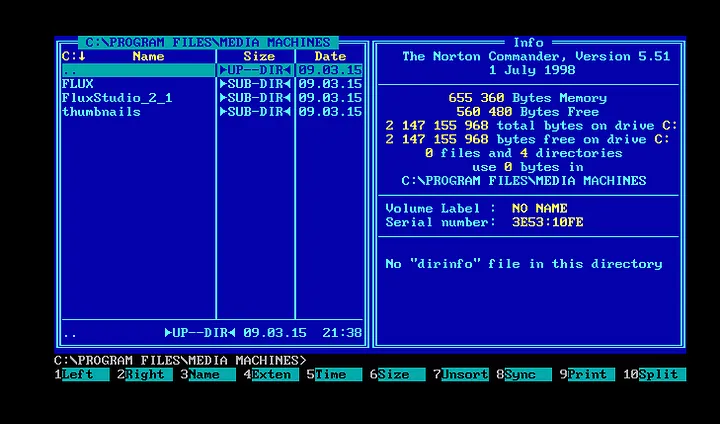Click the '1 July 1998' date text
The height and width of the screenshot is (424, 720).
click(532, 70)
